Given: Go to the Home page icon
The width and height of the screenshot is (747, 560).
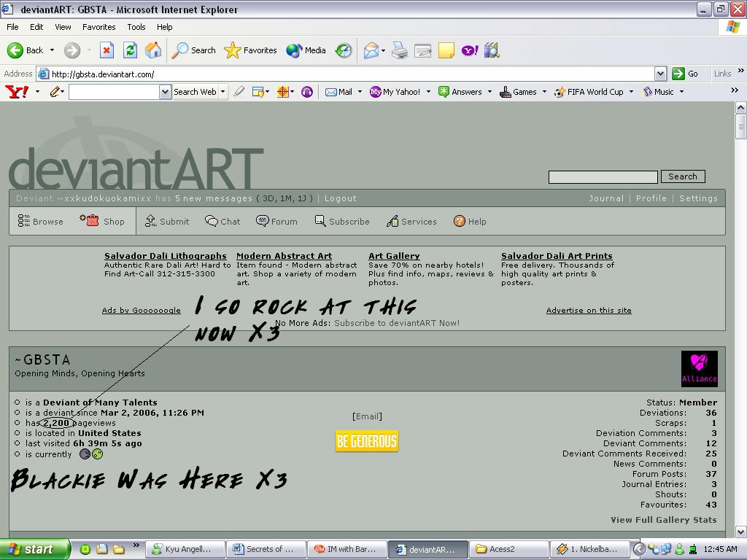Looking at the screenshot, I should point(153,50).
